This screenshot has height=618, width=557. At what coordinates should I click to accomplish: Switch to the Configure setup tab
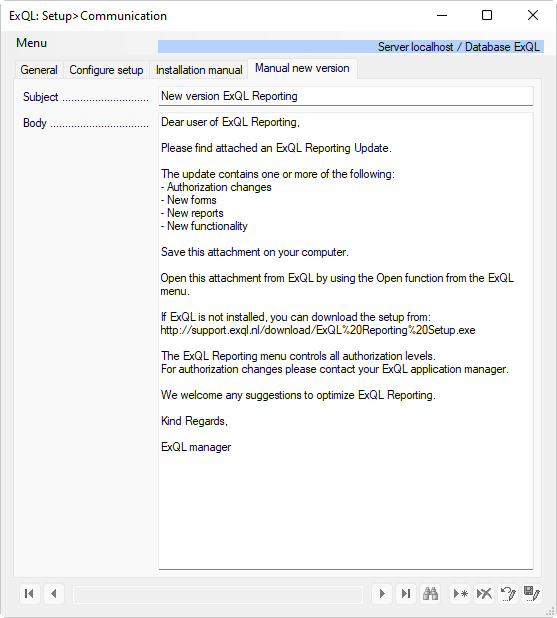click(x=106, y=70)
